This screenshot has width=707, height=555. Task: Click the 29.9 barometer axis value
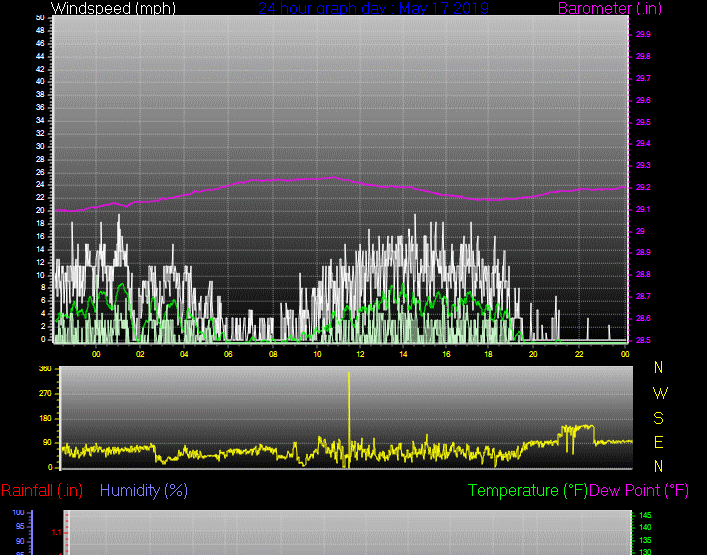coord(643,34)
